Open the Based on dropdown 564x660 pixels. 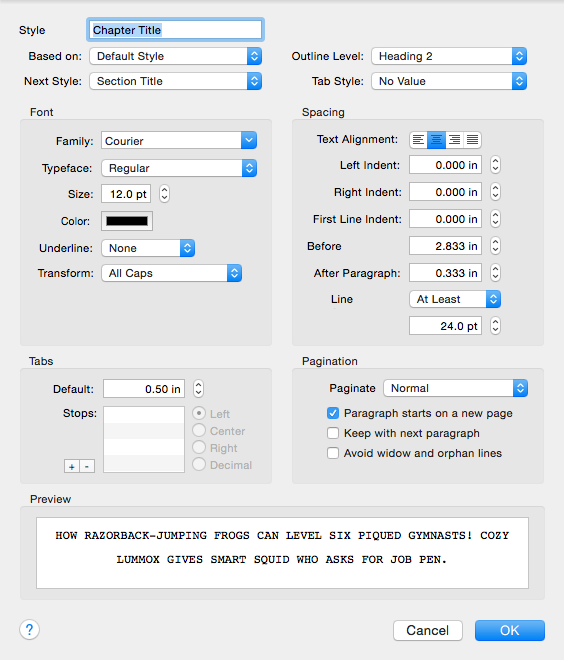click(x=176, y=56)
